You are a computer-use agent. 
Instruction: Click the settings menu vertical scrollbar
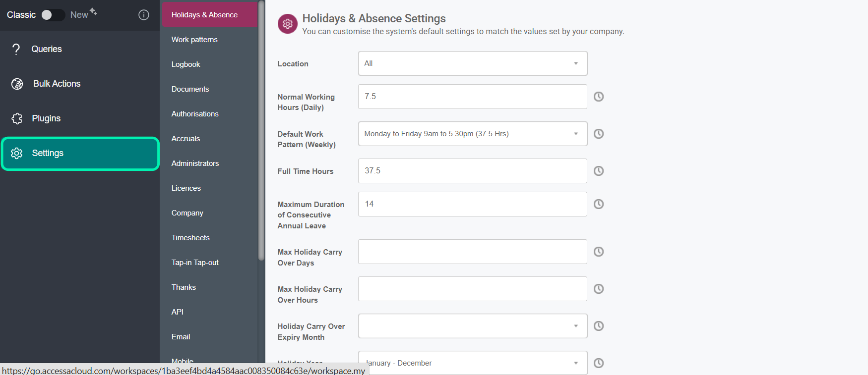tap(261, 130)
